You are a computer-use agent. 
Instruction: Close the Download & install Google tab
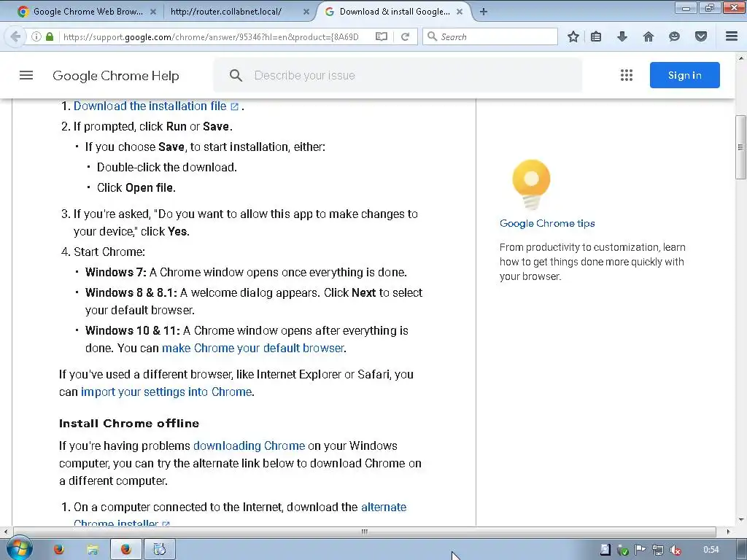coord(460,12)
